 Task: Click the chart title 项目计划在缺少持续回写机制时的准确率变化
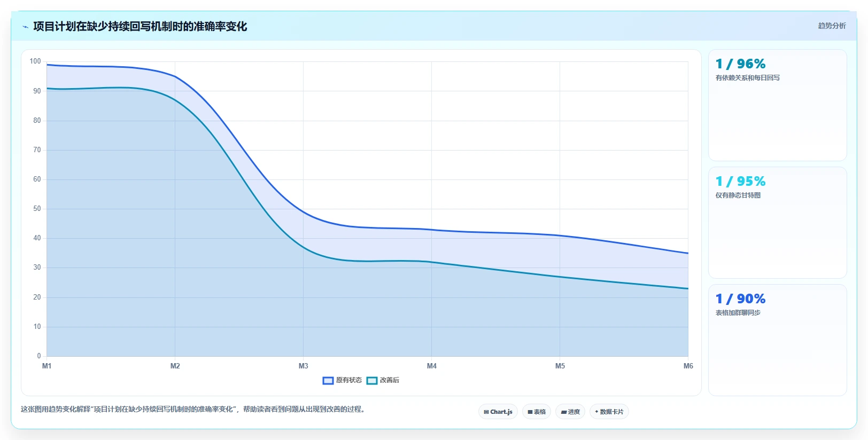(x=140, y=27)
